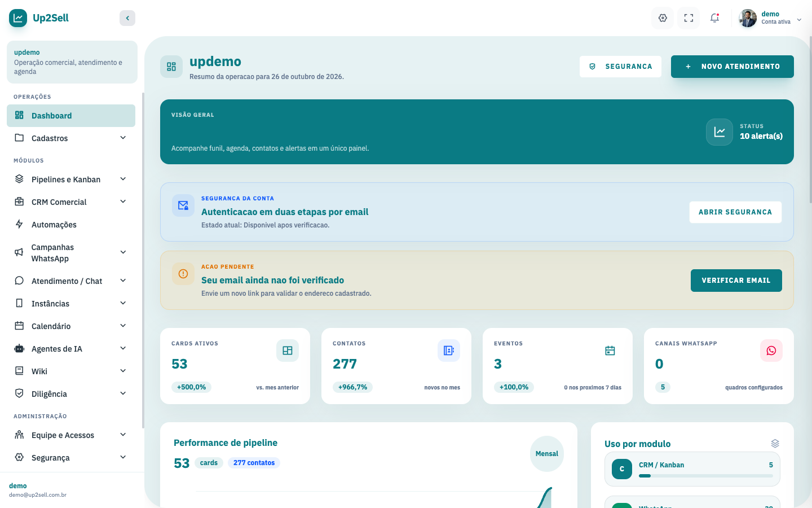The image size is (812, 508).
Task: Click ABRIR SEGURANCA button
Action: coord(735,212)
